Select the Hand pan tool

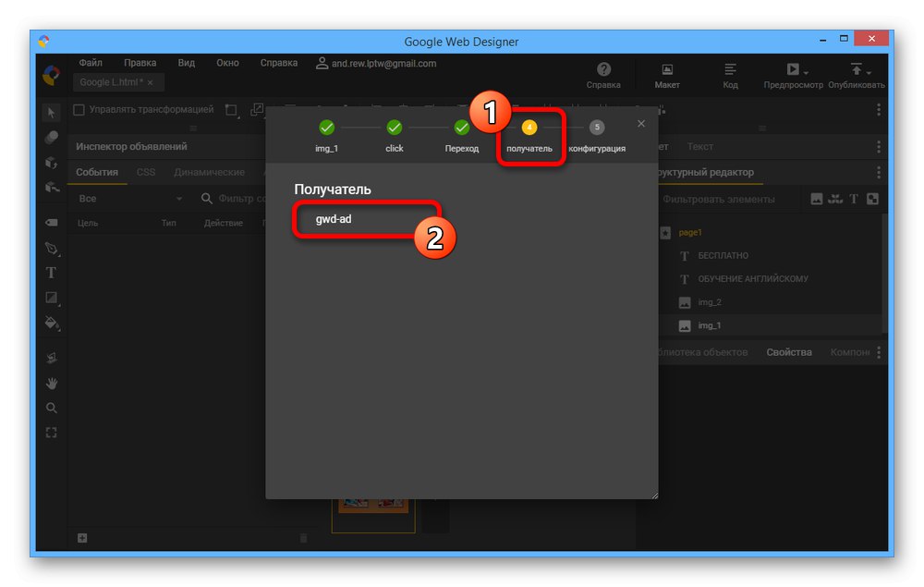tap(51, 383)
